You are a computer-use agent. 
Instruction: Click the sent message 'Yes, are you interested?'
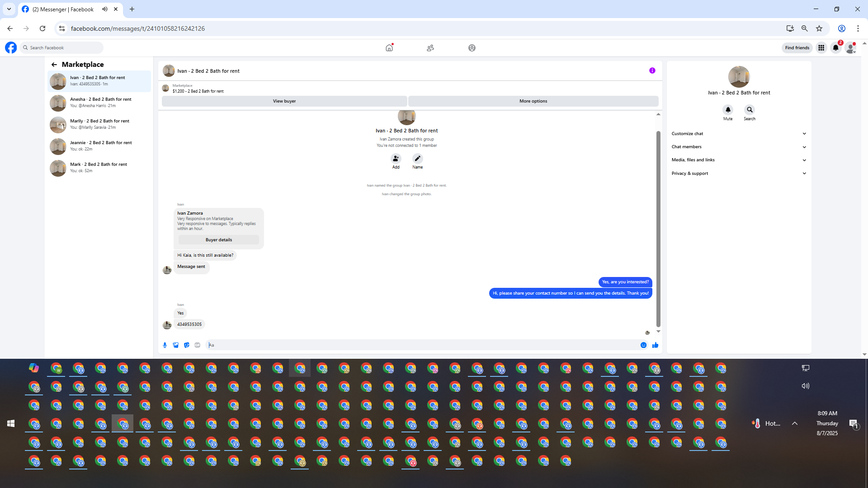click(625, 282)
